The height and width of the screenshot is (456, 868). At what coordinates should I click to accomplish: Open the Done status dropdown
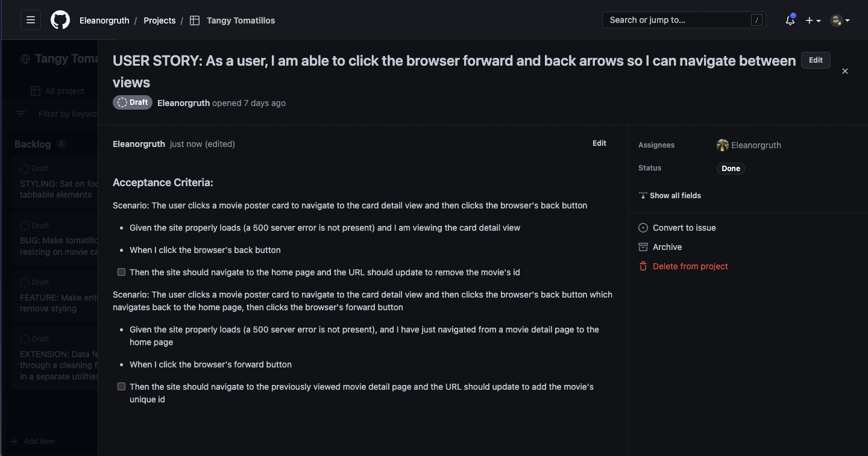[x=731, y=169]
